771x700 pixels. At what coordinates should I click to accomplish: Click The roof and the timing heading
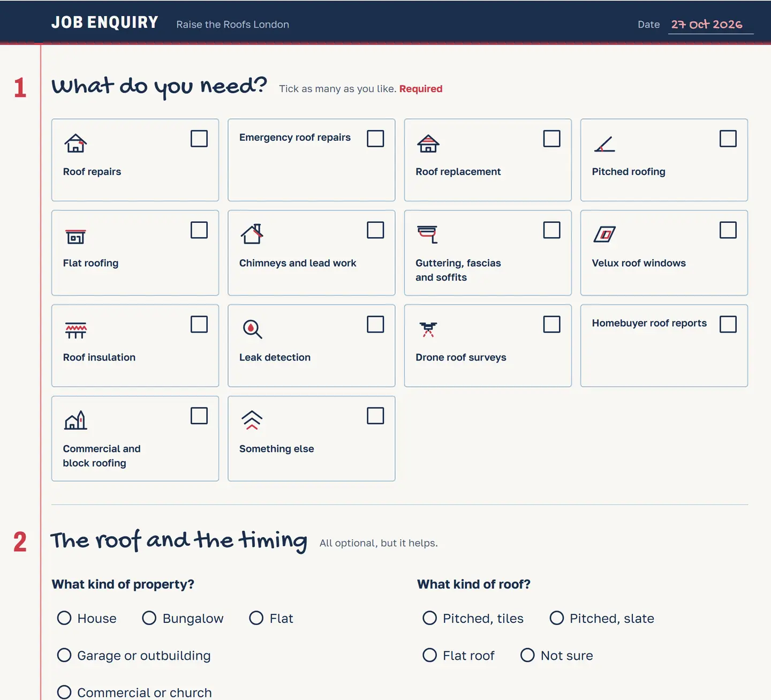[x=179, y=540]
